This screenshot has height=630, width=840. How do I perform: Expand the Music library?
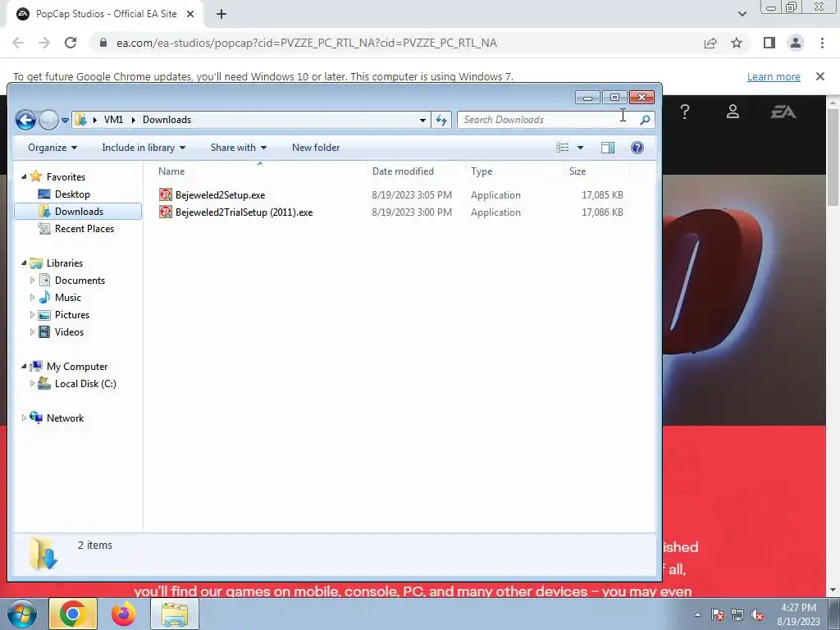tap(32, 297)
